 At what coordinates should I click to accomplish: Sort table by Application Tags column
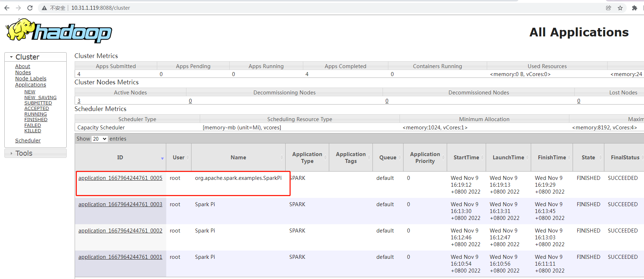(x=351, y=158)
